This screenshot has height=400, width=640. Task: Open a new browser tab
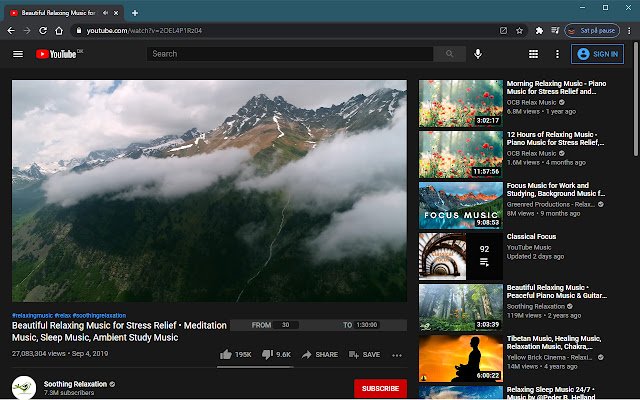[135, 13]
